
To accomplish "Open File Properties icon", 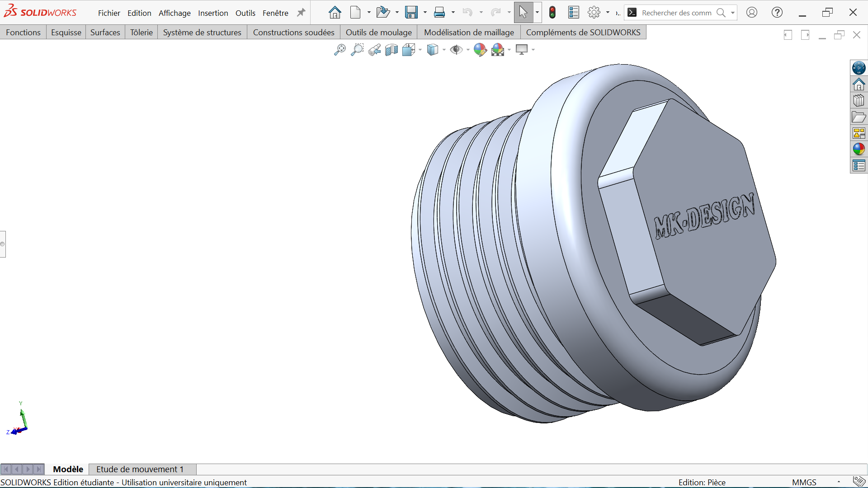I will (574, 13).
